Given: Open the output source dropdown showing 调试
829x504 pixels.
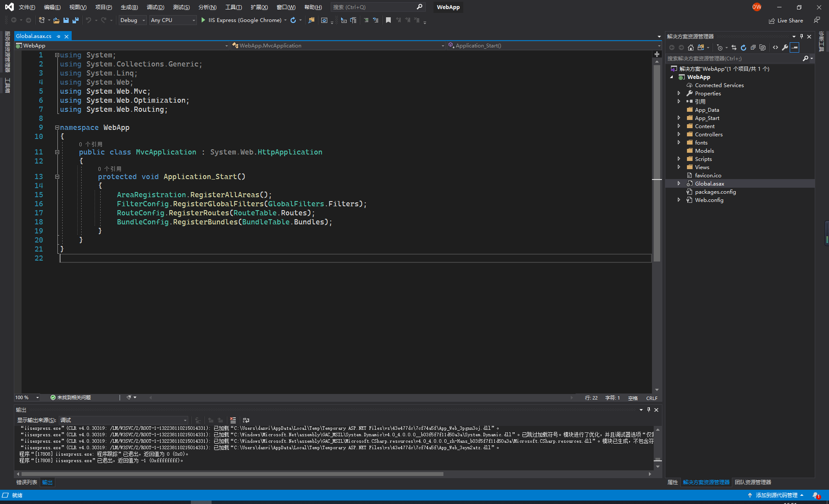Looking at the screenshot, I should click(123, 420).
